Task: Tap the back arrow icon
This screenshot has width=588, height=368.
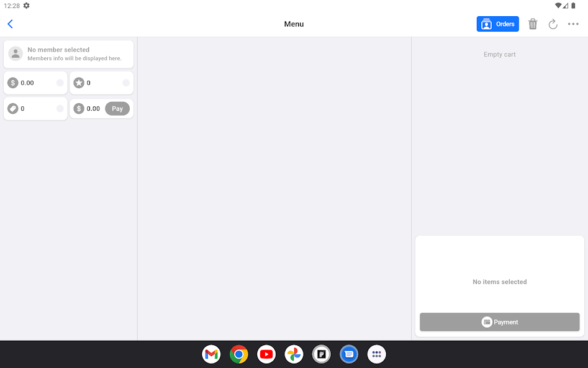Action: (x=11, y=24)
